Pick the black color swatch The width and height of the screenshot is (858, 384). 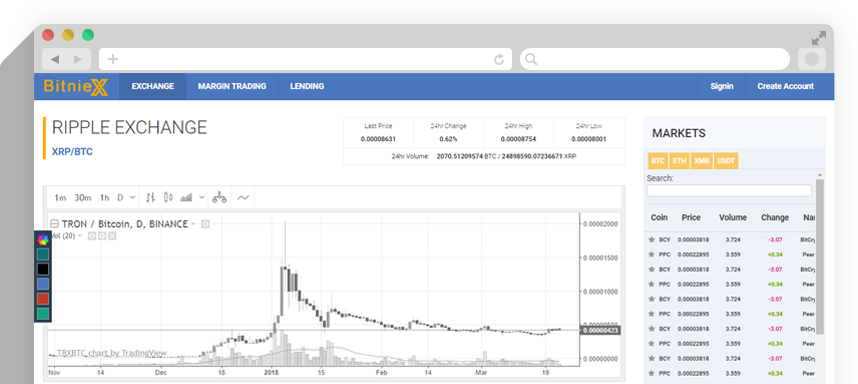tap(43, 269)
